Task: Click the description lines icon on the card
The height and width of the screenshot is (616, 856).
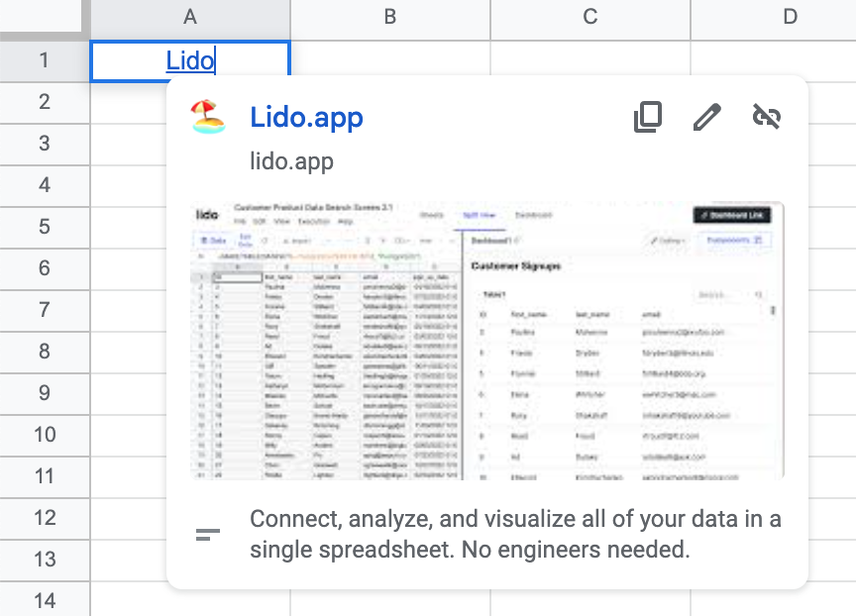Action: pyautogui.click(x=208, y=533)
